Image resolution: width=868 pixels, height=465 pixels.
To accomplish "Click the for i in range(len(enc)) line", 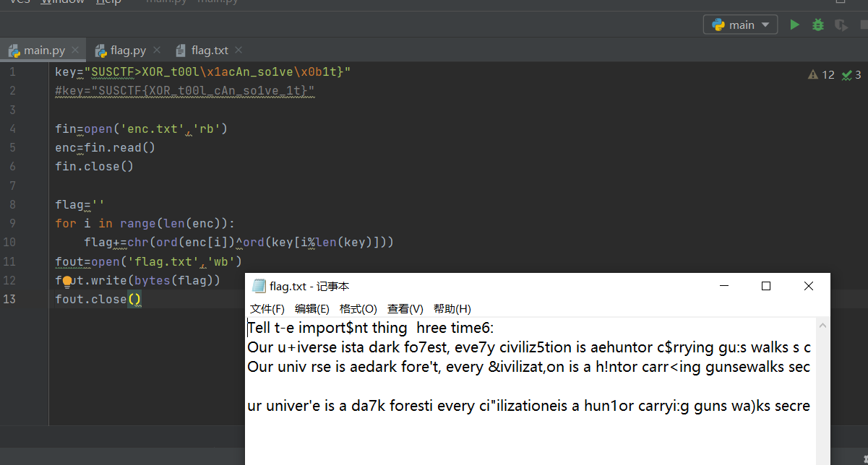I will 145,223.
